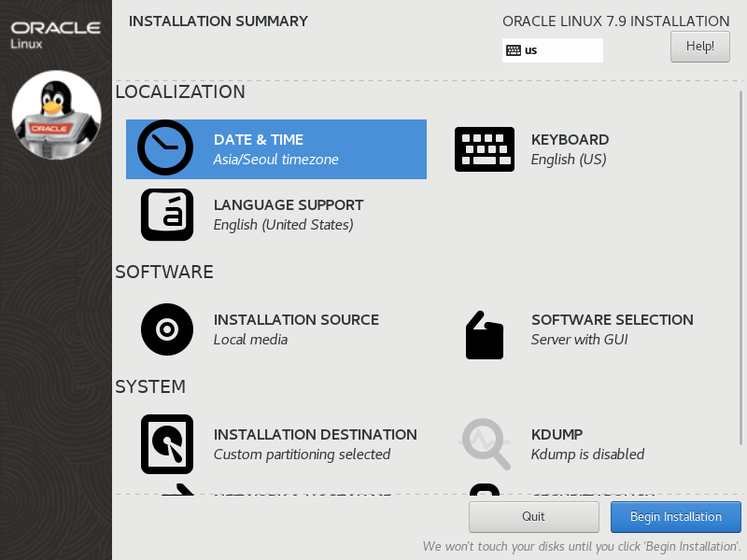Click the Installation Destination disk icon
The height and width of the screenshot is (560, 747).
pyautogui.click(x=167, y=444)
